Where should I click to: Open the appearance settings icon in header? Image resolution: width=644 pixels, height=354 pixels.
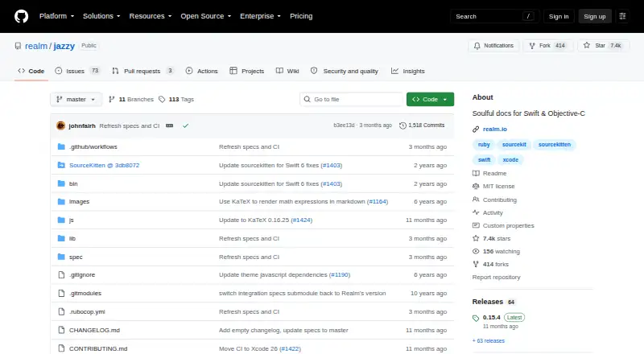(x=622, y=16)
